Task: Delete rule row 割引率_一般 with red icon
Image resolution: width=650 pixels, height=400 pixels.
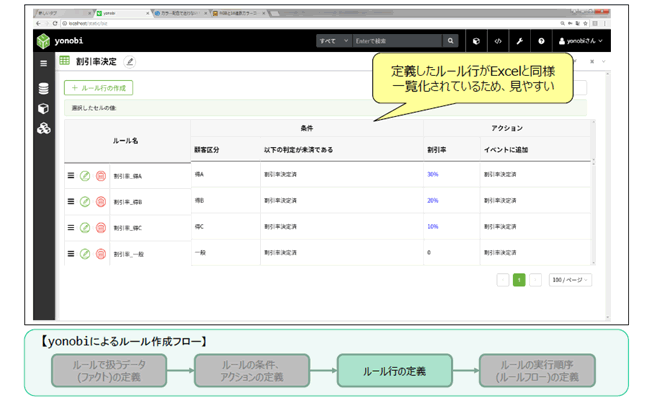Action: (x=101, y=254)
